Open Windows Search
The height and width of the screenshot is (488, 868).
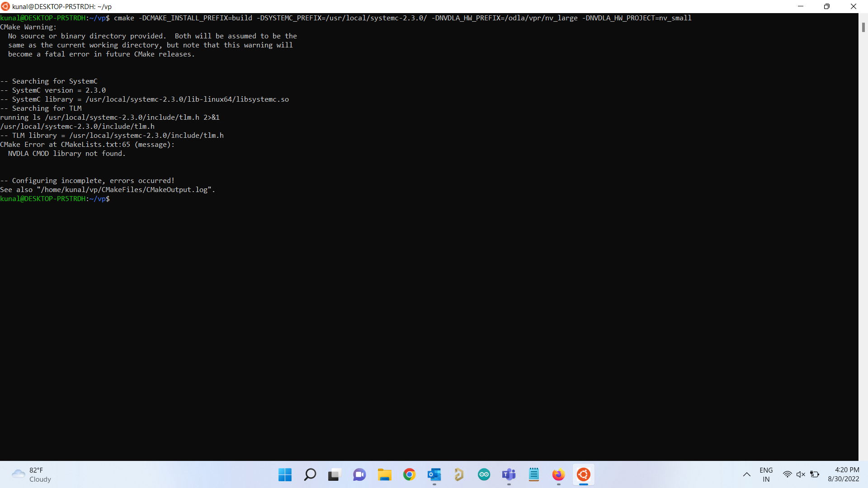click(310, 474)
